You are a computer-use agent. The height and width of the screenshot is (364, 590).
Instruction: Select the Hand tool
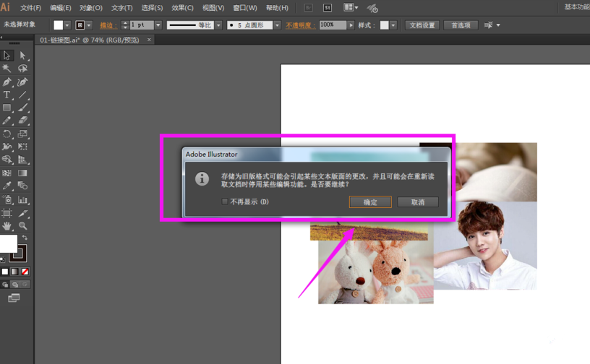click(7, 226)
